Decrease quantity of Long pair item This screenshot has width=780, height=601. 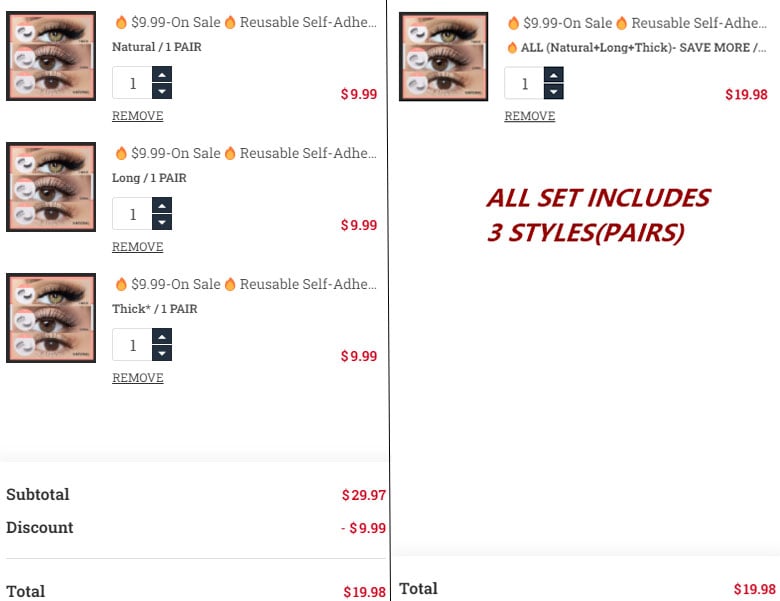pyautogui.click(x=162, y=222)
